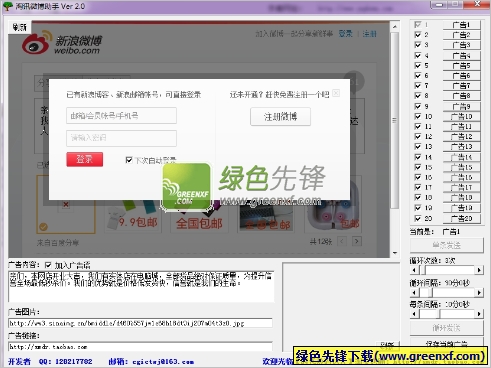The width and height of the screenshot is (491, 368).
Task: Select the 广告7 button
Action: click(462, 86)
